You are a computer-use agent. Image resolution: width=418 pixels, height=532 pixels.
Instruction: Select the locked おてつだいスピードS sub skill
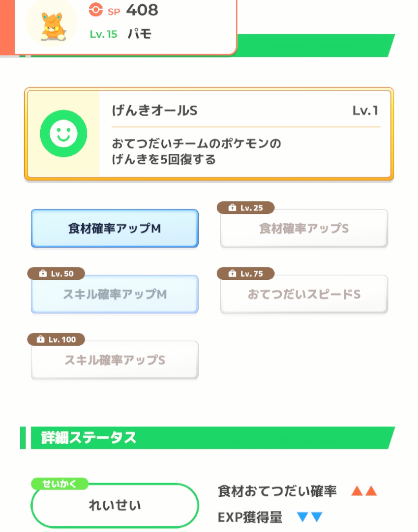[x=304, y=294]
